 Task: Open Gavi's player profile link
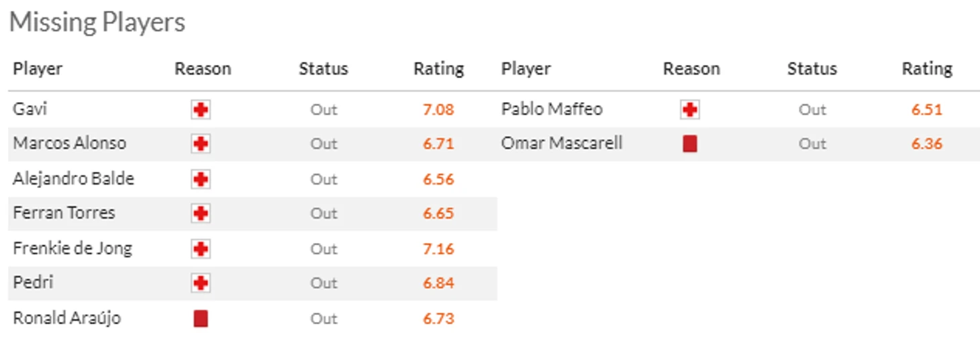click(x=30, y=109)
